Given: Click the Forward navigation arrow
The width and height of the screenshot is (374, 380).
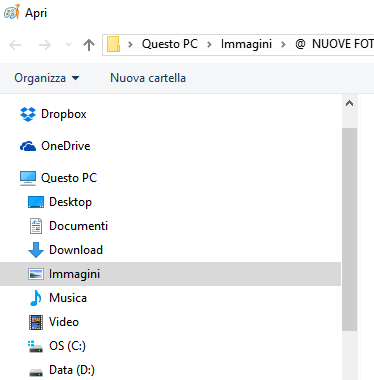Looking at the screenshot, I should (45, 45).
